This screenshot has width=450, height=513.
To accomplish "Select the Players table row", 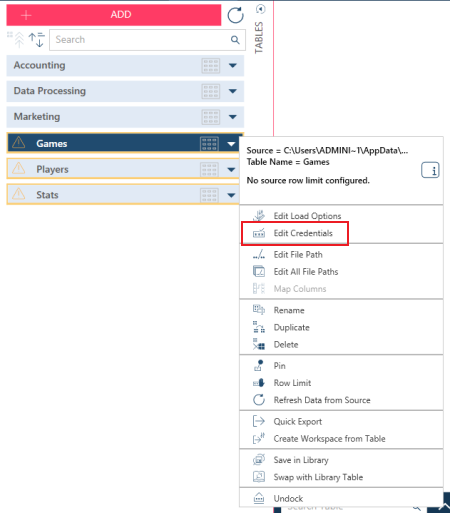I will [123, 169].
